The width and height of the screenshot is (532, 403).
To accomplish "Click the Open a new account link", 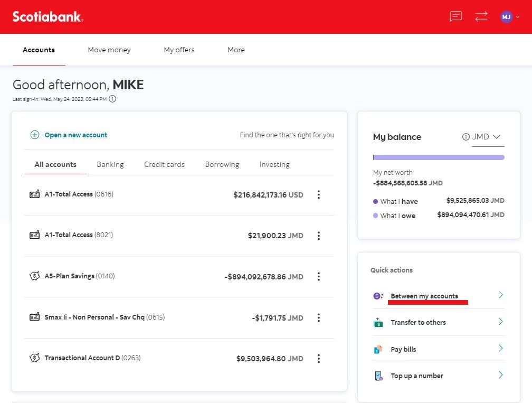I will click(x=75, y=135).
